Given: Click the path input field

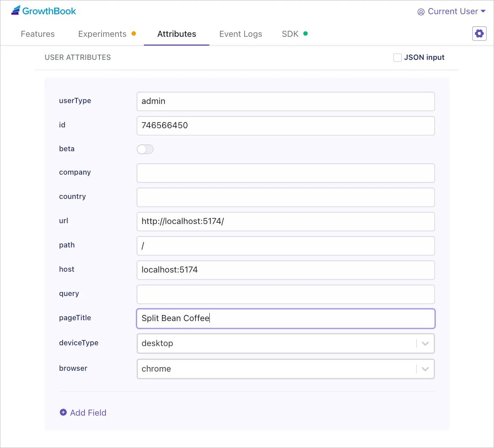Looking at the screenshot, I should pos(286,246).
